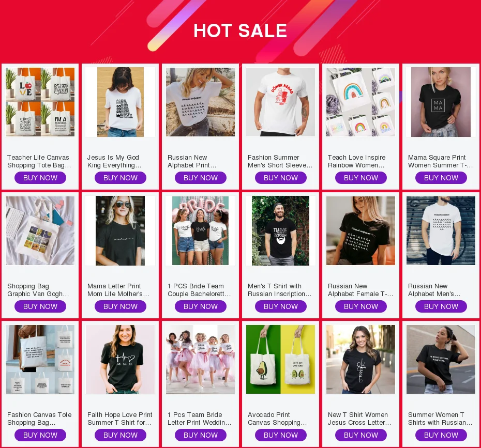This screenshot has width=481, height=448.
Task: Select the Van Gogh shopping bag thumbnail
Action: click(x=40, y=231)
